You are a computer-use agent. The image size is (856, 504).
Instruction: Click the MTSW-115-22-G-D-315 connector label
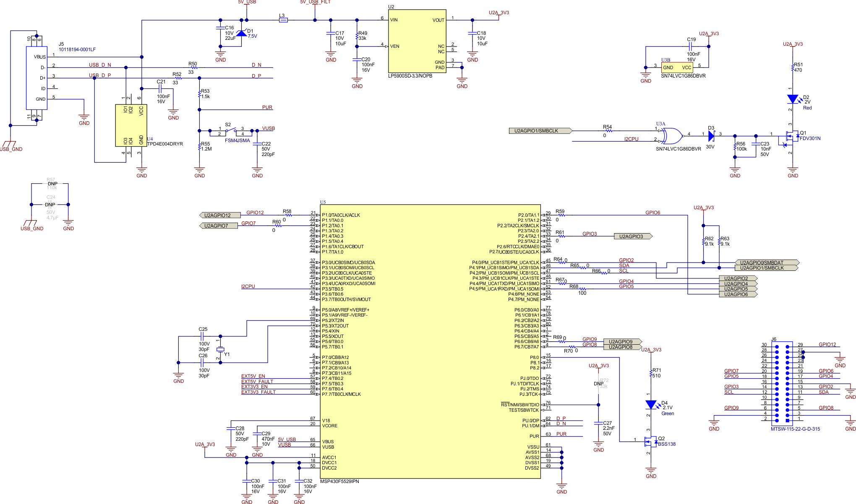(x=797, y=429)
